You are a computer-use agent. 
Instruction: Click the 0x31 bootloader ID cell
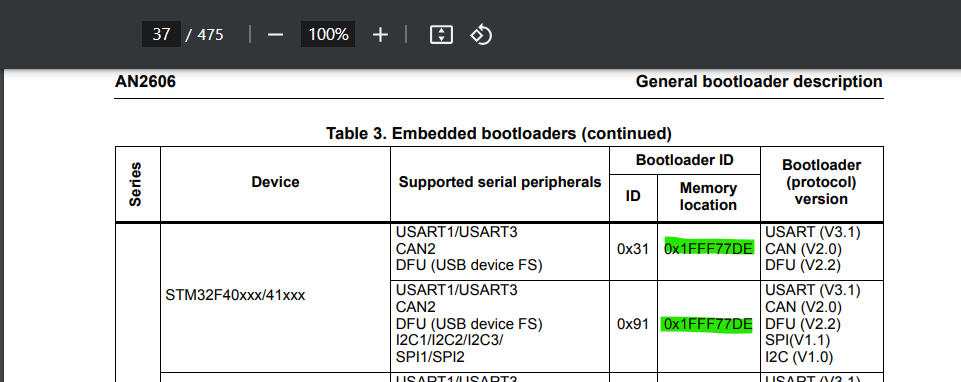pyautogui.click(x=632, y=249)
